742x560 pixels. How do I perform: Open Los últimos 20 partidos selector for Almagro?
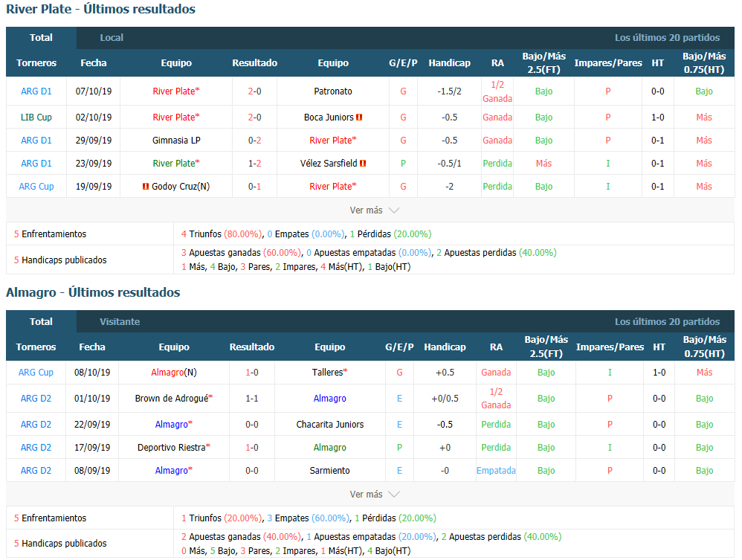point(667,322)
